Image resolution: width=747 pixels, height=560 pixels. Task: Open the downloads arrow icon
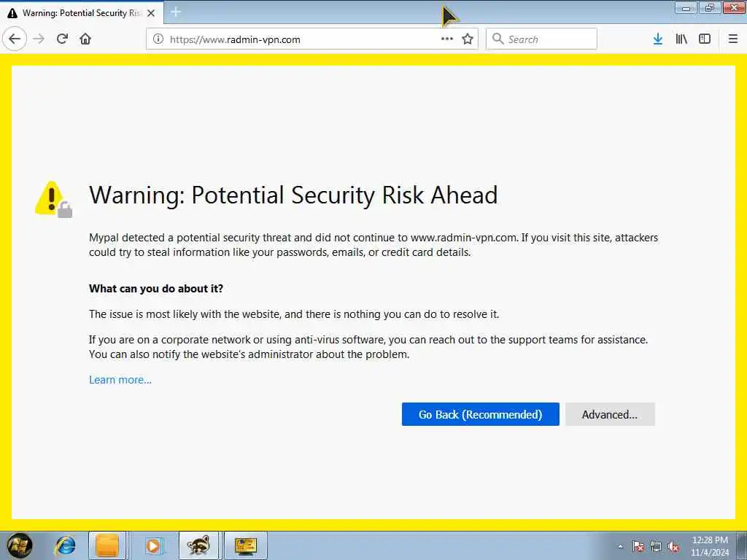658,39
